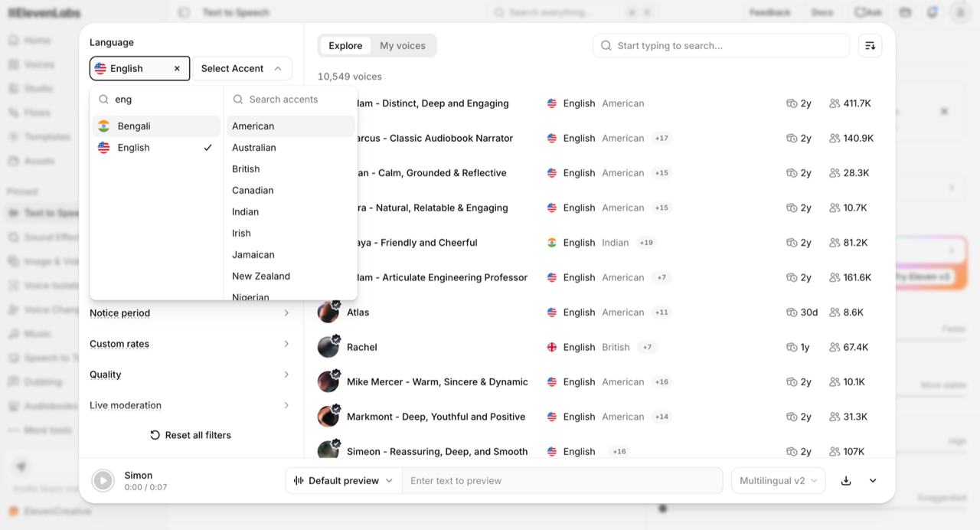Click the Markmont voice avatar

coord(328,417)
